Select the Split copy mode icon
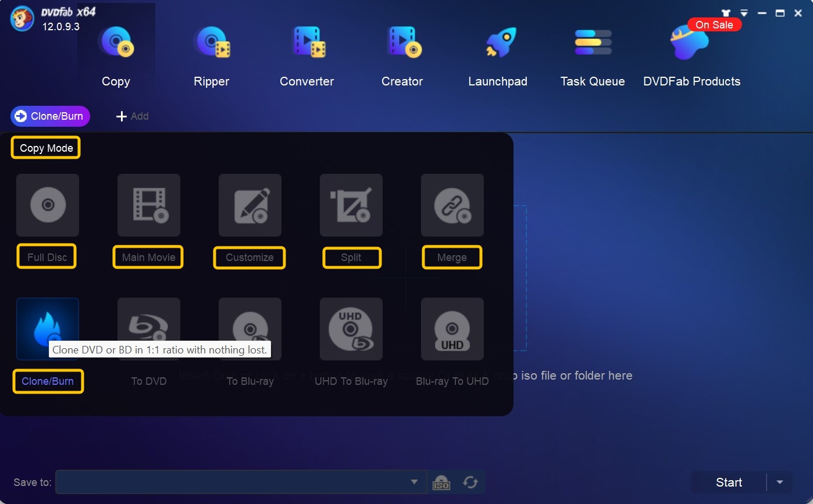This screenshot has height=504, width=813. 351,205
